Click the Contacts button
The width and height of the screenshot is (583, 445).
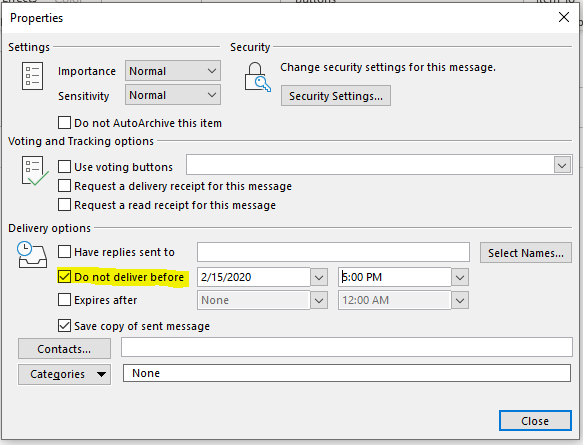pos(64,349)
